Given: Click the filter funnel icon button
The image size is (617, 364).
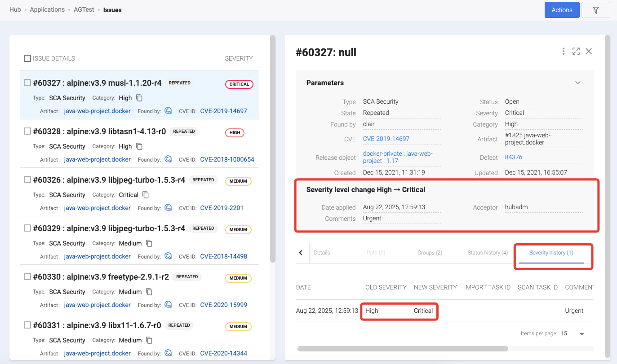Looking at the screenshot, I should [595, 10].
